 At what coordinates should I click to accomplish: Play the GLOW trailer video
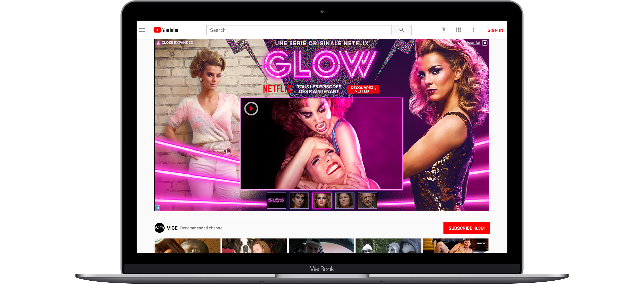(251, 108)
